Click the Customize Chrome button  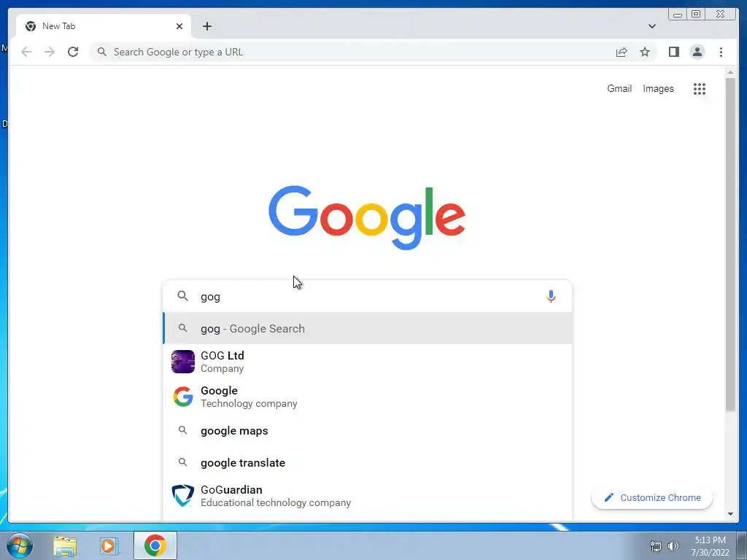(651, 497)
